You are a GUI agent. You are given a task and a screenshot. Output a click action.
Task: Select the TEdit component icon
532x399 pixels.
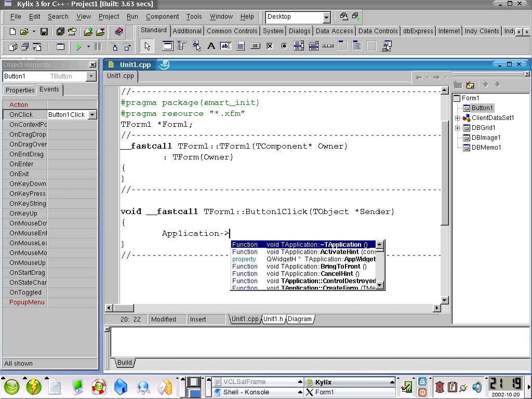tap(225, 46)
